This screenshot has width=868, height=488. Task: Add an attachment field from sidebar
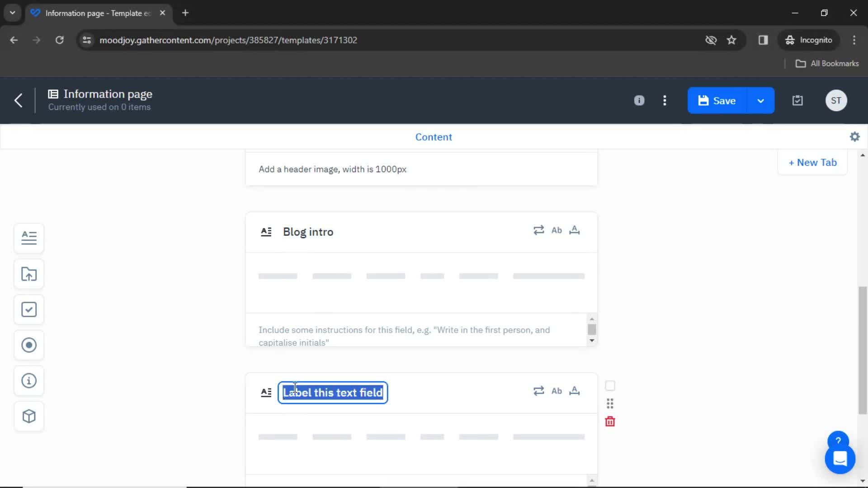coord(29,274)
